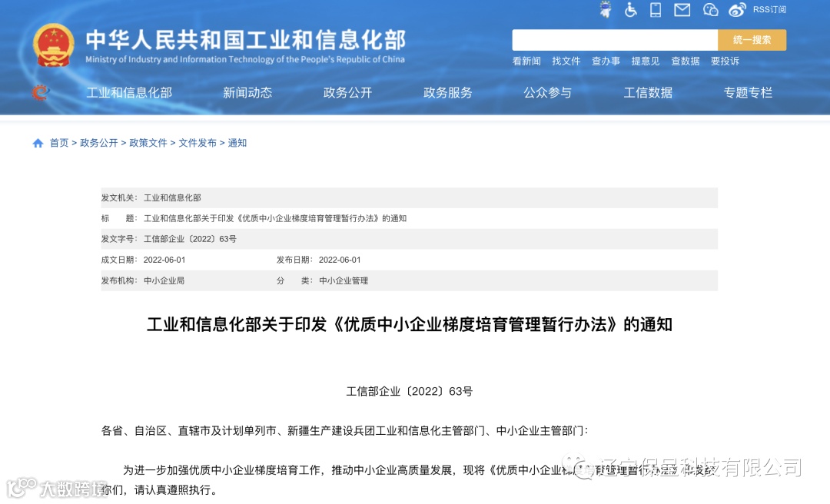Click 发文机关 value 工业和信息化部
The width and height of the screenshot is (830, 504).
172,197
